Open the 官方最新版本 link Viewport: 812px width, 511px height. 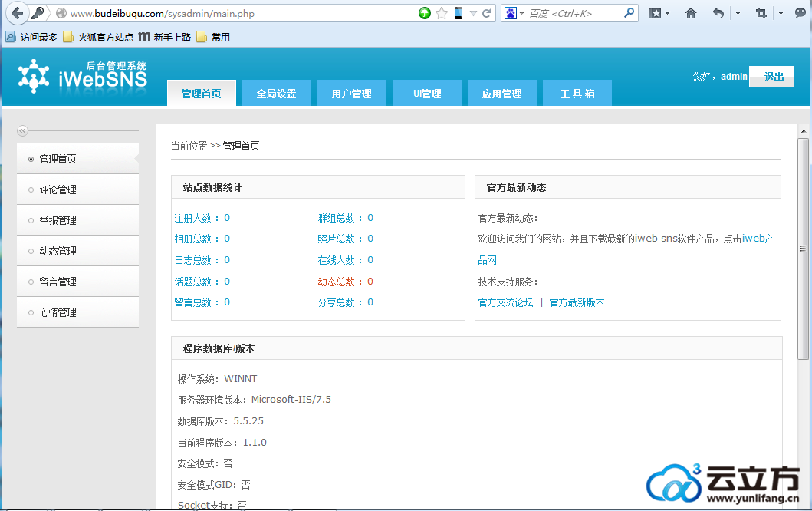coord(577,302)
